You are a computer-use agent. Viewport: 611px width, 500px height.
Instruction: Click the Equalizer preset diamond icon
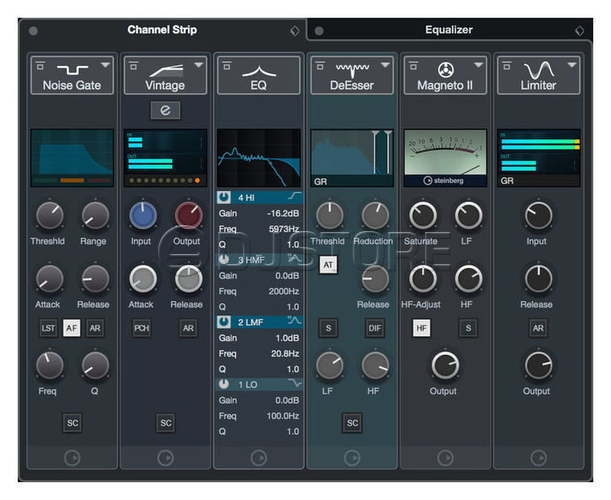pos(579,30)
